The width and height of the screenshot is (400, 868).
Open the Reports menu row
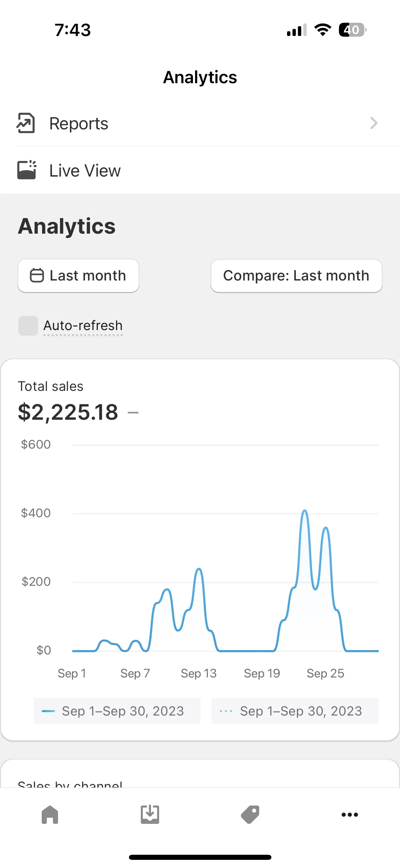coord(200,123)
